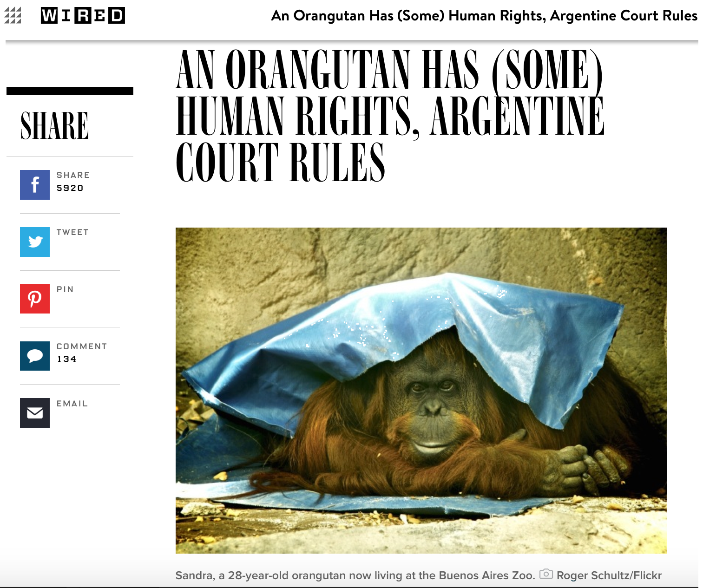Screen dimensions: 703x588
Task: Click the COMMENT 134 label
Action: [x=82, y=353]
